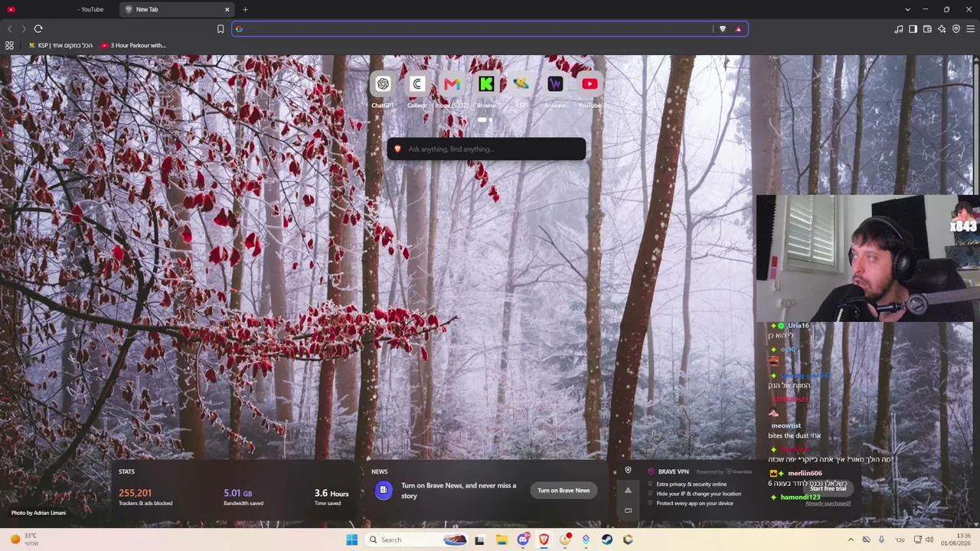This screenshot has height=551, width=980.
Task: Open Brave Rewards triangle icon
Action: pyautogui.click(x=738, y=29)
